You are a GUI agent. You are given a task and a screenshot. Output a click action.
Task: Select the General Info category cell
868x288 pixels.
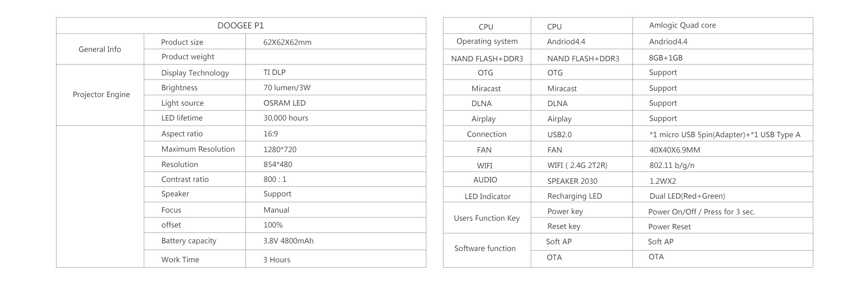(x=100, y=49)
